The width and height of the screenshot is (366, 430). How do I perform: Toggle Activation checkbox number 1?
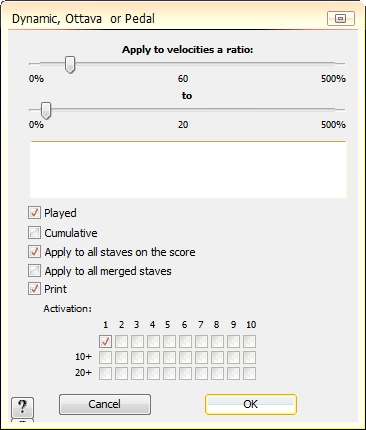(x=105, y=341)
